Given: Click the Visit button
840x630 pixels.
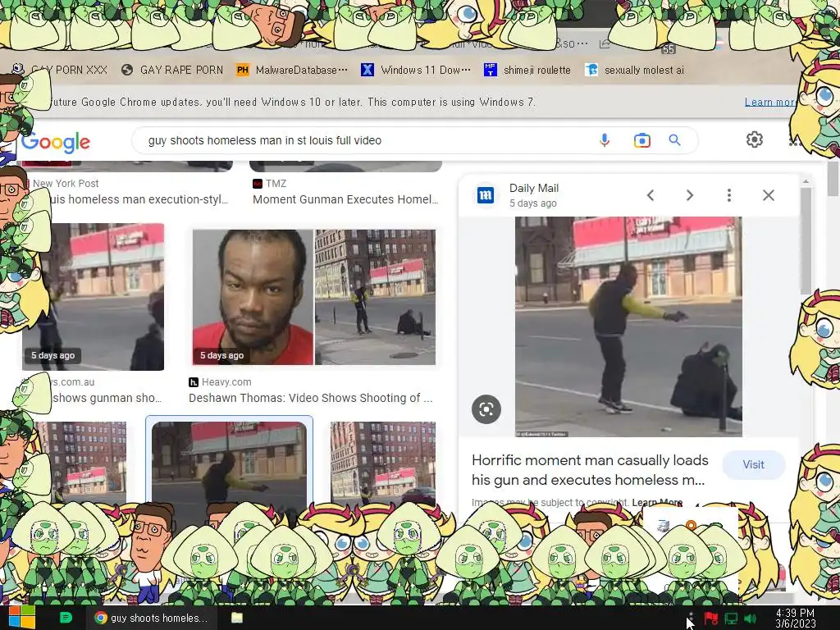Looking at the screenshot, I should [753, 464].
